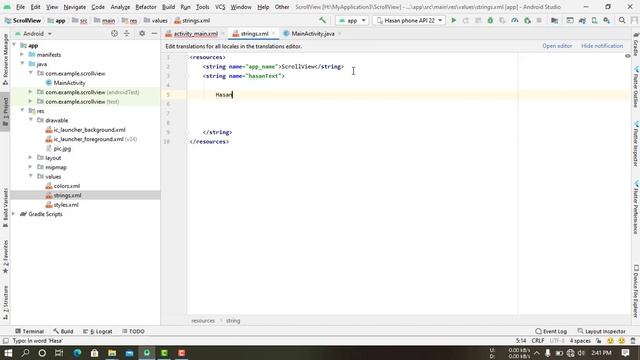Screen dimensions: 640x360
Task: Collapse the res folder
Action: (22, 111)
